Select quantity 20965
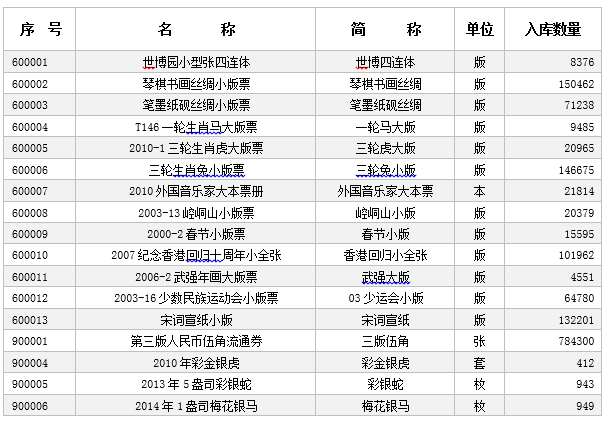 (579, 148)
